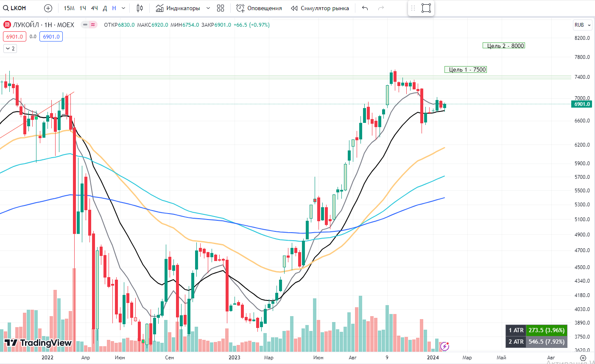Open chart settings hexagon gear icon
The height and width of the screenshot is (364, 595).
[x=583, y=358]
